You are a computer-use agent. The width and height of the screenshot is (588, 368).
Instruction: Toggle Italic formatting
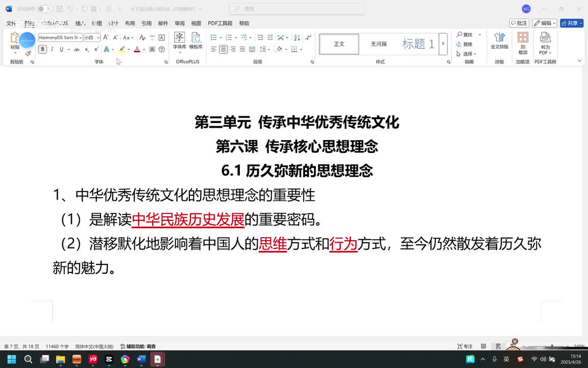[52, 49]
